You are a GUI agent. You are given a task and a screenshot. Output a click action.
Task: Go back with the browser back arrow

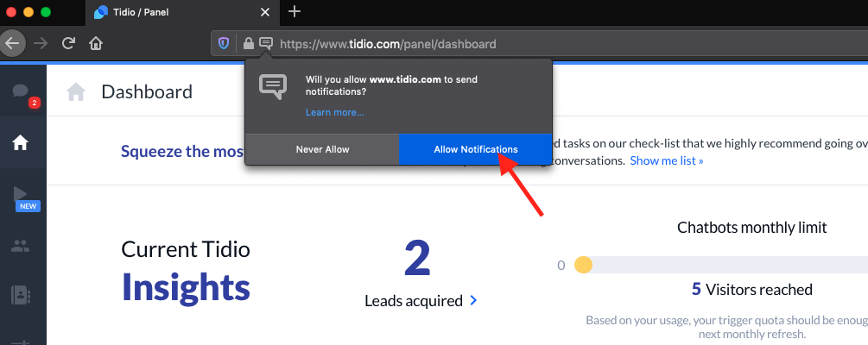pos(11,43)
